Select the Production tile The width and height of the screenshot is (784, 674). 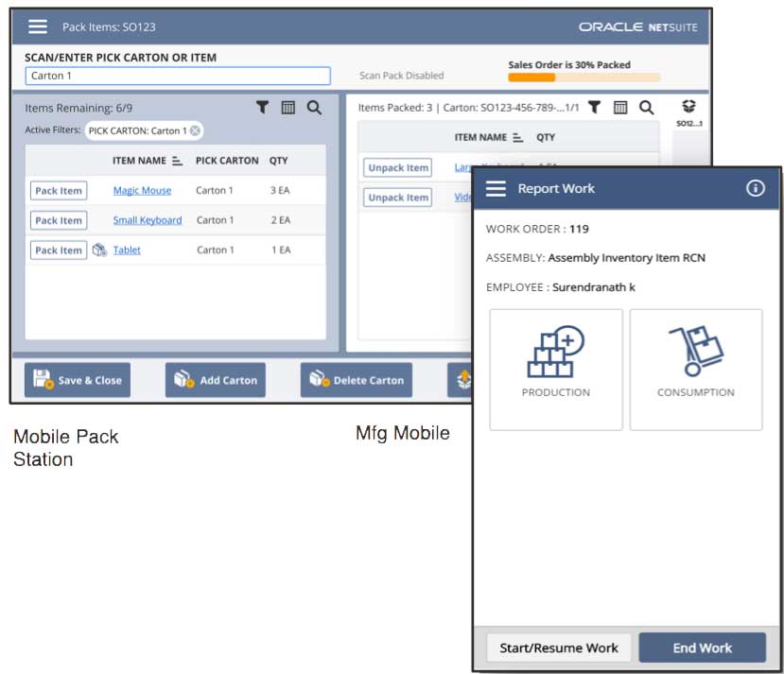(x=556, y=370)
